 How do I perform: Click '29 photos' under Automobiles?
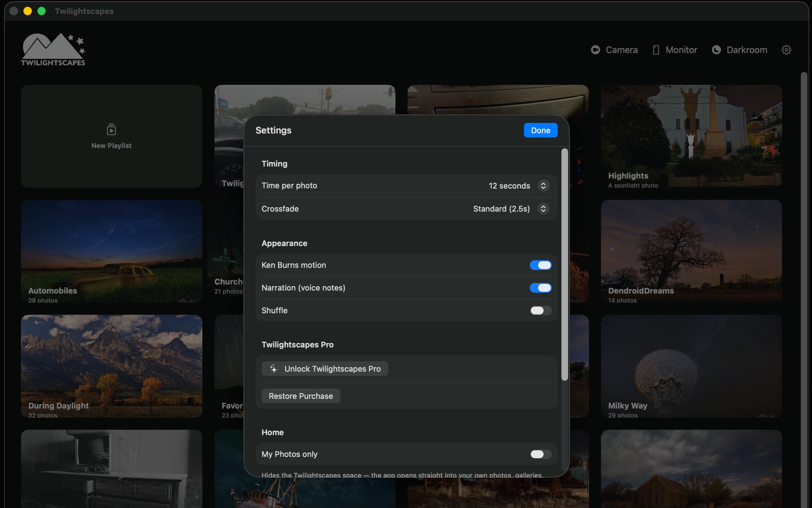pyautogui.click(x=43, y=300)
